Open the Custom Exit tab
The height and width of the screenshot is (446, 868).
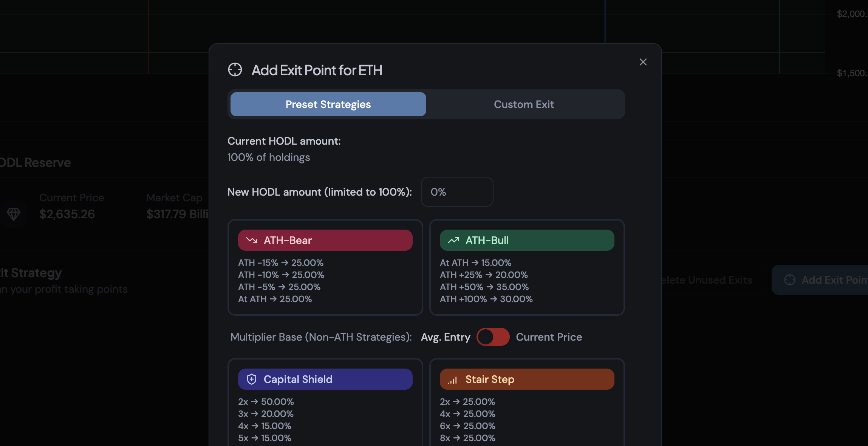click(x=524, y=104)
